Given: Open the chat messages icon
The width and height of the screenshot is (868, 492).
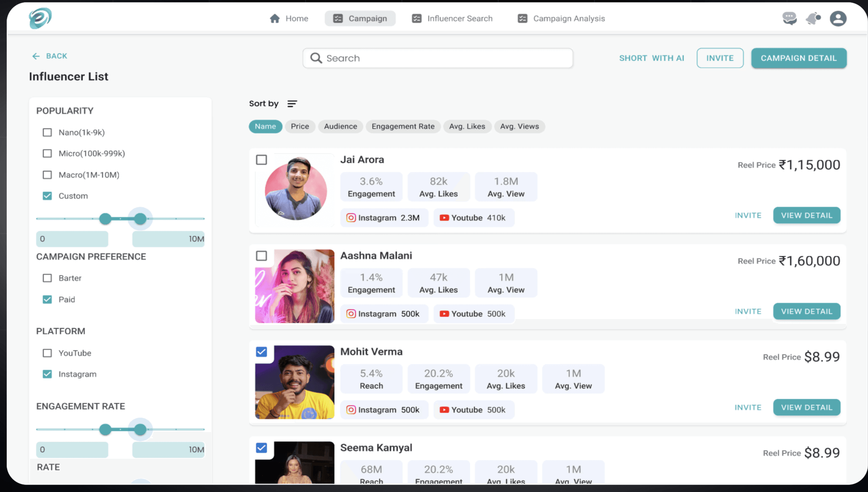Looking at the screenshot, I should (789, 18).
